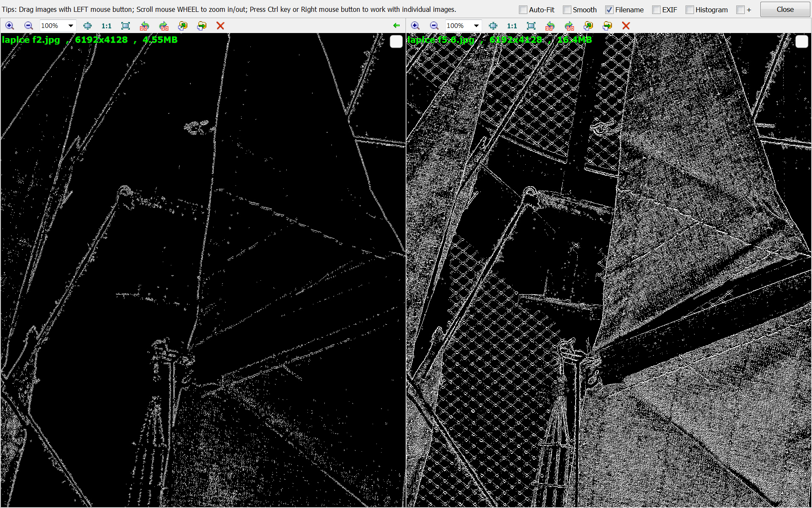Screen dimensions: 812x508
Task: Lock zoom icon in the left pane toolbar
Action: [x=88, y=26]
